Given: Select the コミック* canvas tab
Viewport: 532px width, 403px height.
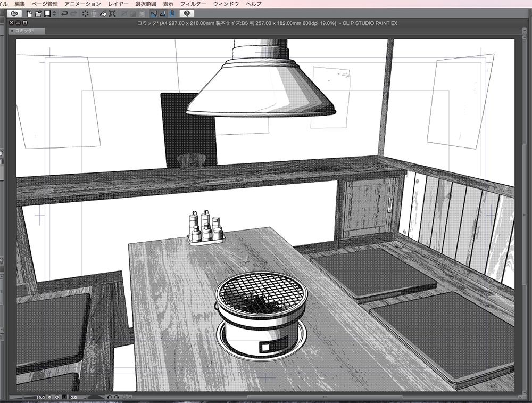Looking at the screenshot, I should (27, 31).
